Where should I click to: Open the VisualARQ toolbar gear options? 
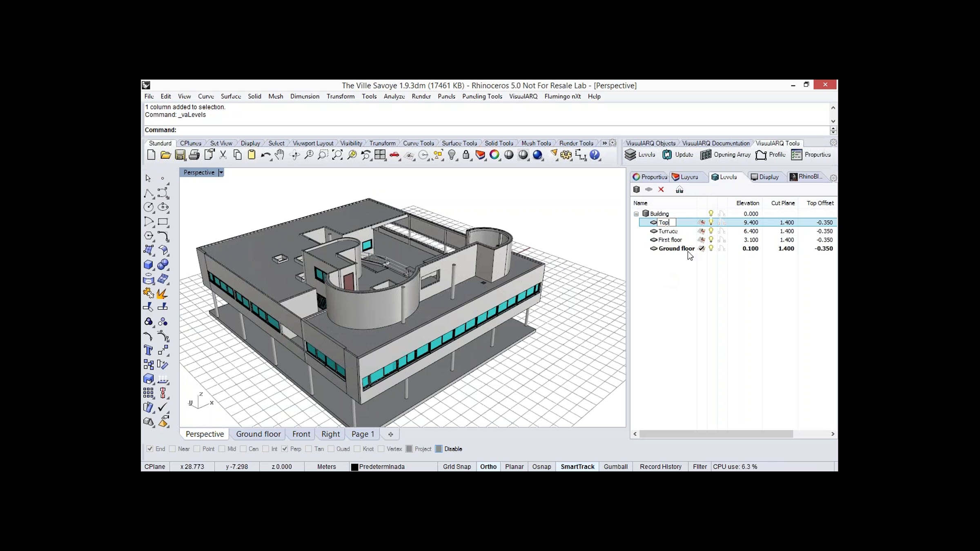click(833, 142)
